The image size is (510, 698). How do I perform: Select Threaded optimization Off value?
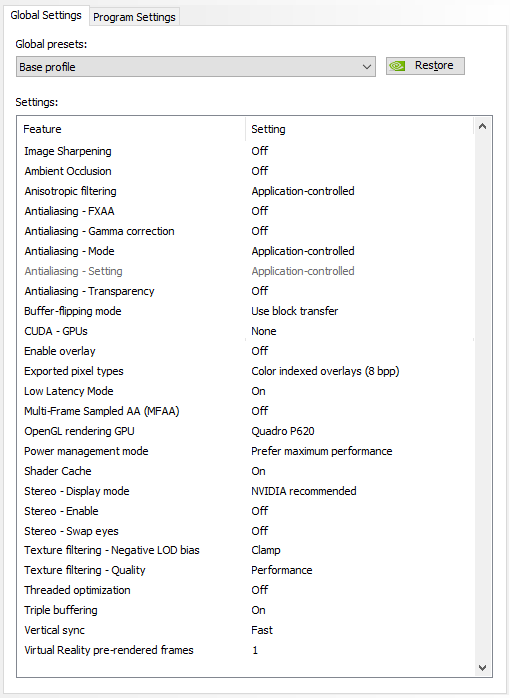(259, 590)
